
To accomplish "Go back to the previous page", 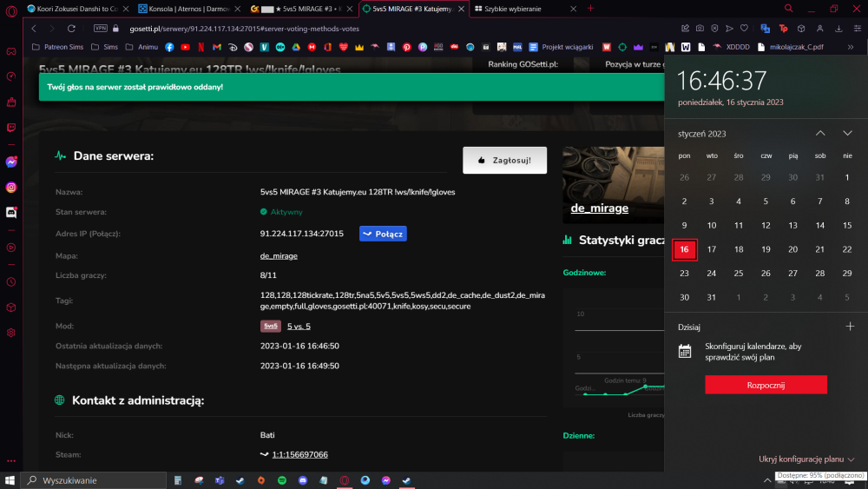I will 34,29.
